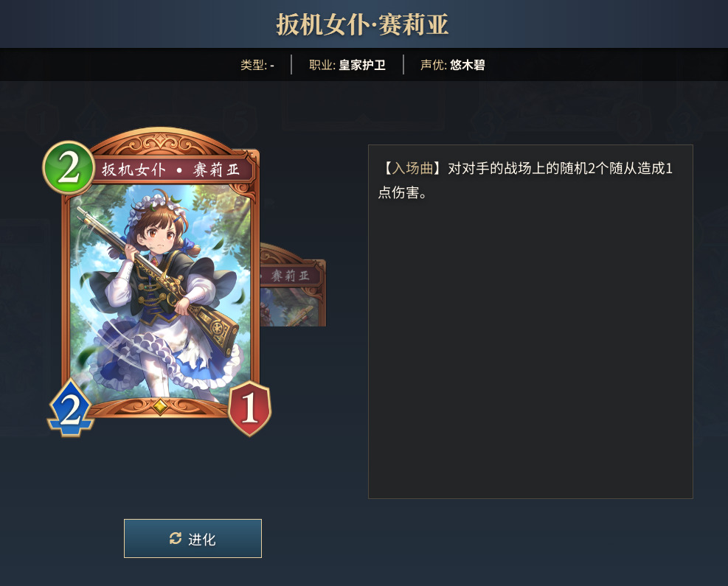Click the blue attack 2 sword icon

click(71, 408)
